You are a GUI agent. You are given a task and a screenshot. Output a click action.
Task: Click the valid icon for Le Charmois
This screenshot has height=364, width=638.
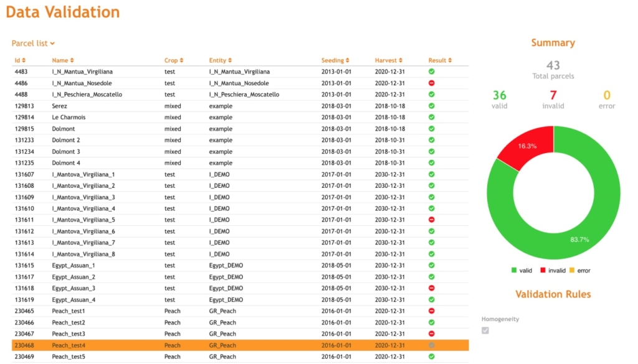point(432,117)
